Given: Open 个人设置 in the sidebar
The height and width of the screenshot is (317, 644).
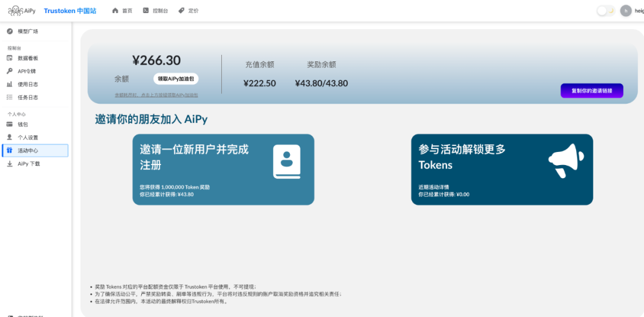Looking at the screenshot, I should (x=28, y=138).
